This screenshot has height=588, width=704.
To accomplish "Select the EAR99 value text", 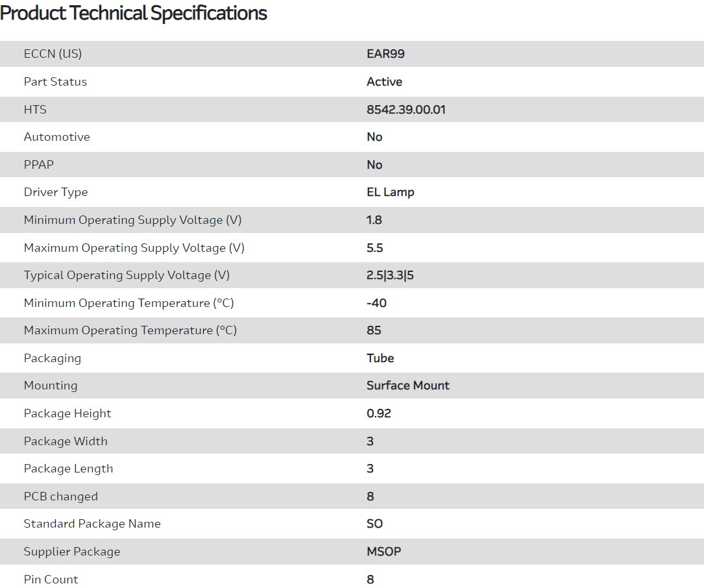I will (x=385, y=54).
